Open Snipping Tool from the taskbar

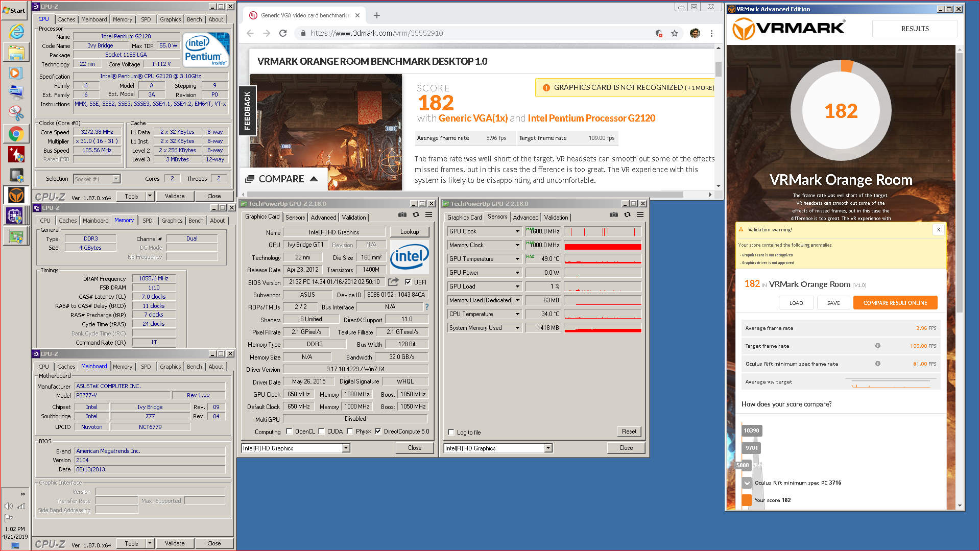click(16, 113)
